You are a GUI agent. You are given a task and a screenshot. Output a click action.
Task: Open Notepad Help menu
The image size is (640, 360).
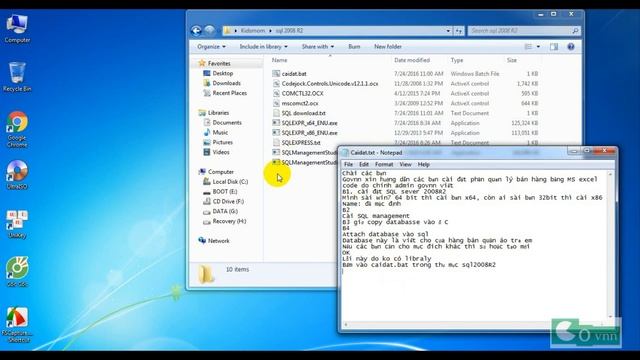(423, 164)
